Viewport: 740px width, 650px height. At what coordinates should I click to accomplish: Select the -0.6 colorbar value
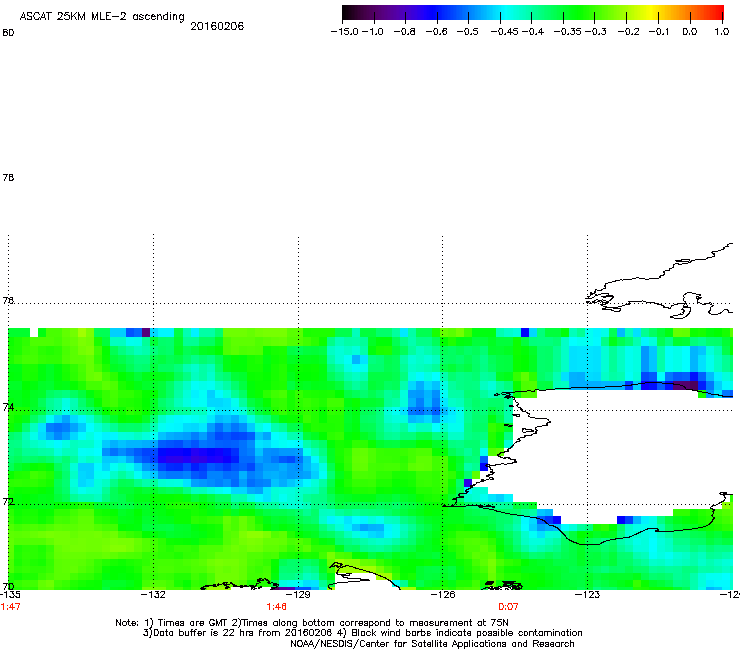click(x=437, y=32)
